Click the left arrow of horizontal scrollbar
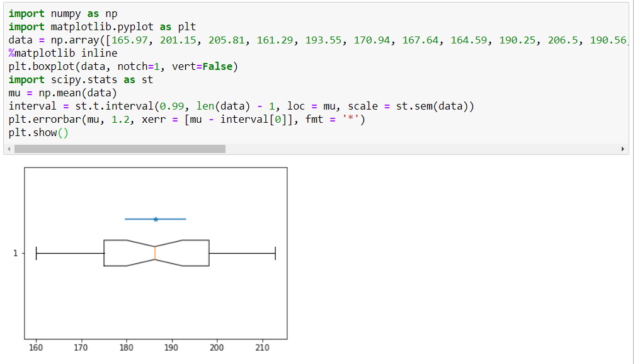Screen dimensions: 640x364 (7, 149)
